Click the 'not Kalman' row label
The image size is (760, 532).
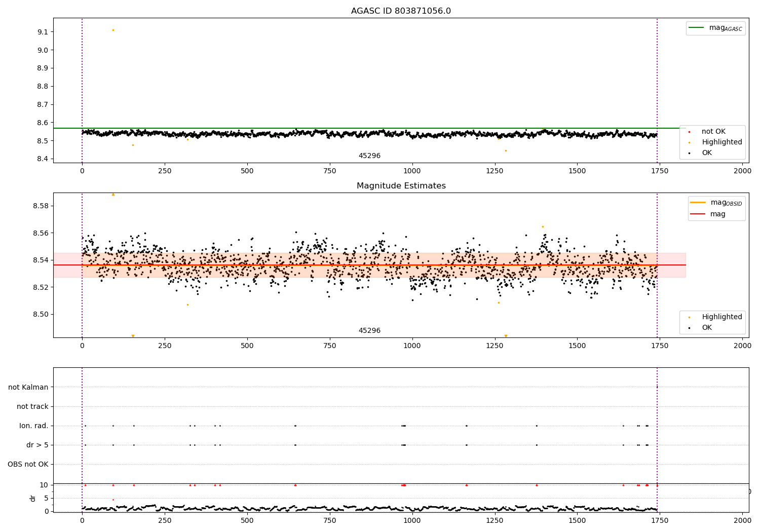pos(28,388)
